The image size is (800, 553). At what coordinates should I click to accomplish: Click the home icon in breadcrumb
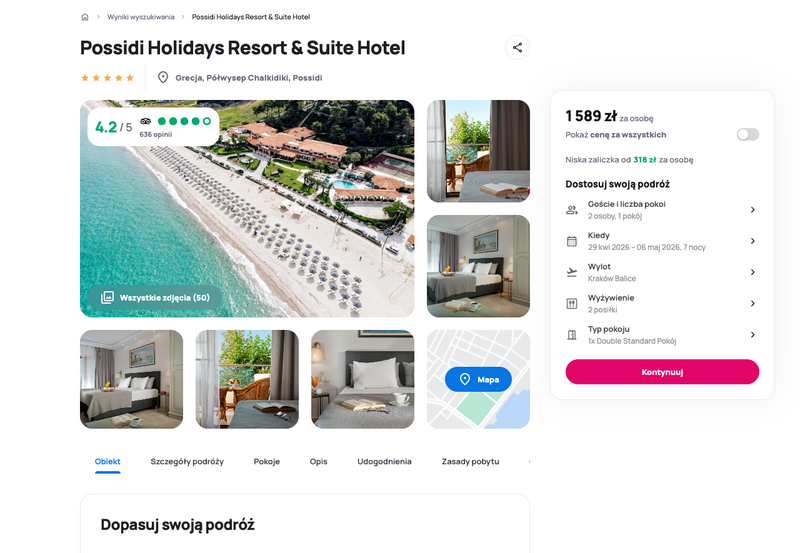click(85, 17)
